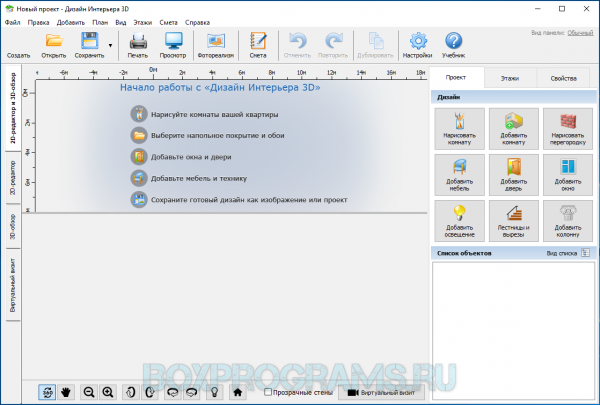Add lighting with Добавить освещение bulb

pos(460,221)
